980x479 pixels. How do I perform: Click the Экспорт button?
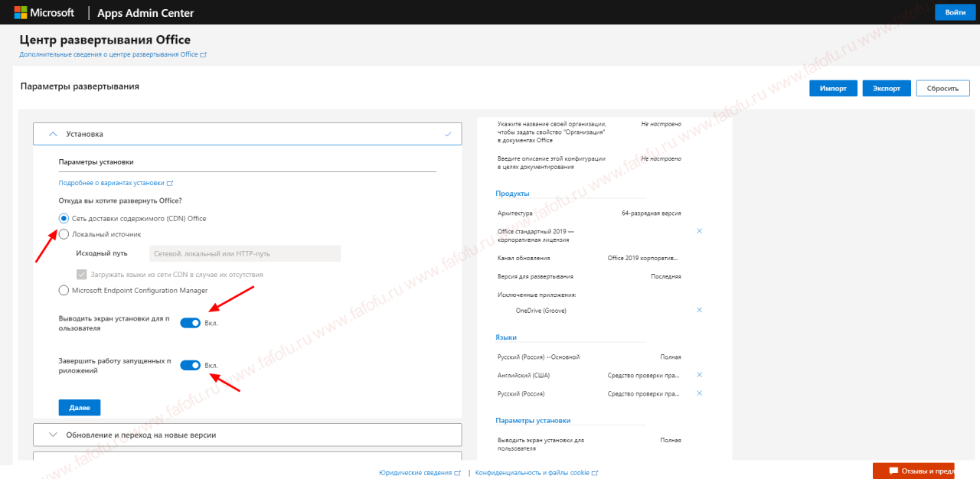click(x=887, y=88)
